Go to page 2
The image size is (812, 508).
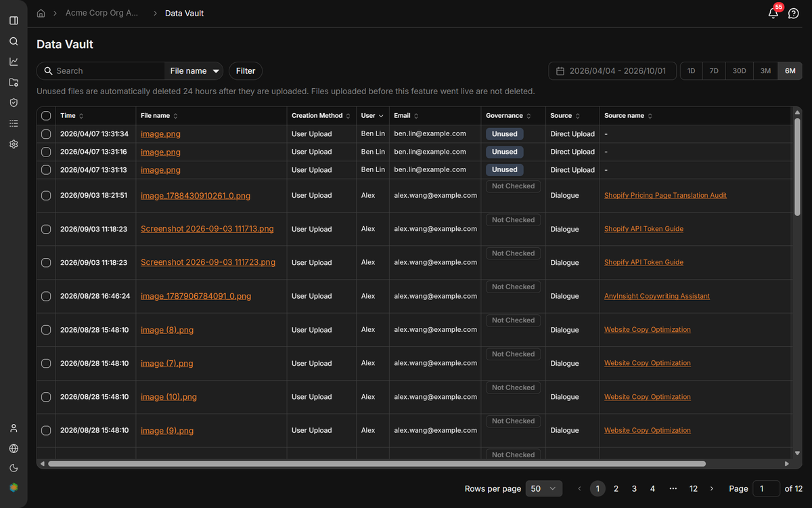pos(616,488)
